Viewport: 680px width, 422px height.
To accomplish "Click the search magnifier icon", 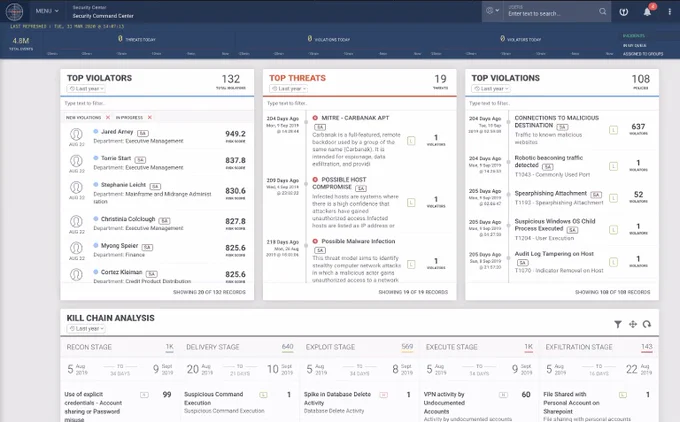I will (x=602, y=11).
